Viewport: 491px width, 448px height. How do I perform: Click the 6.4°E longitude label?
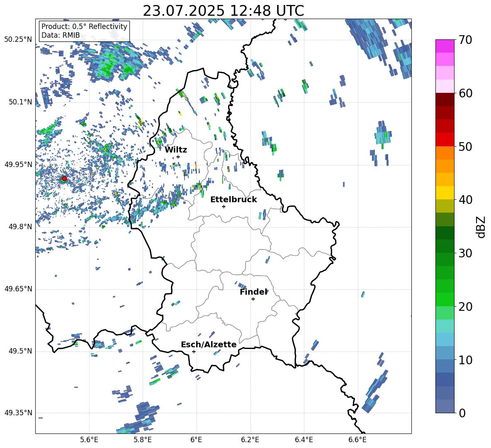(x=304, y=440)
